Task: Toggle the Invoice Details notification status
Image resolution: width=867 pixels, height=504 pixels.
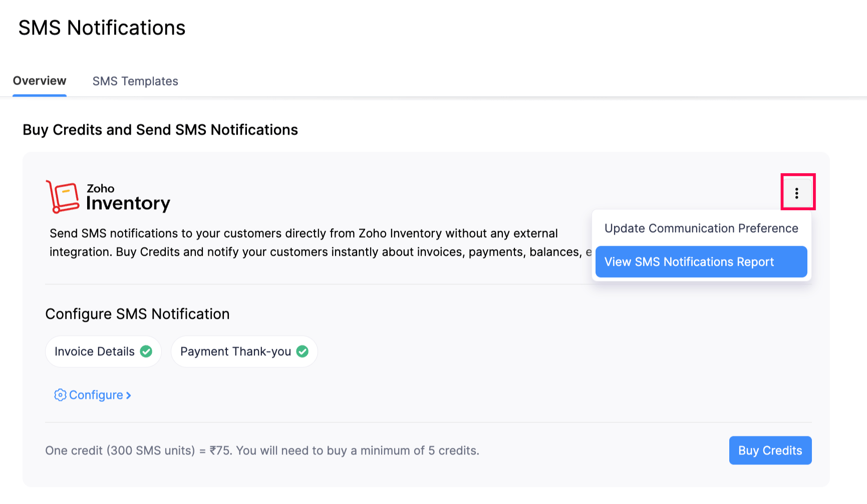Action: click(145, 351)
